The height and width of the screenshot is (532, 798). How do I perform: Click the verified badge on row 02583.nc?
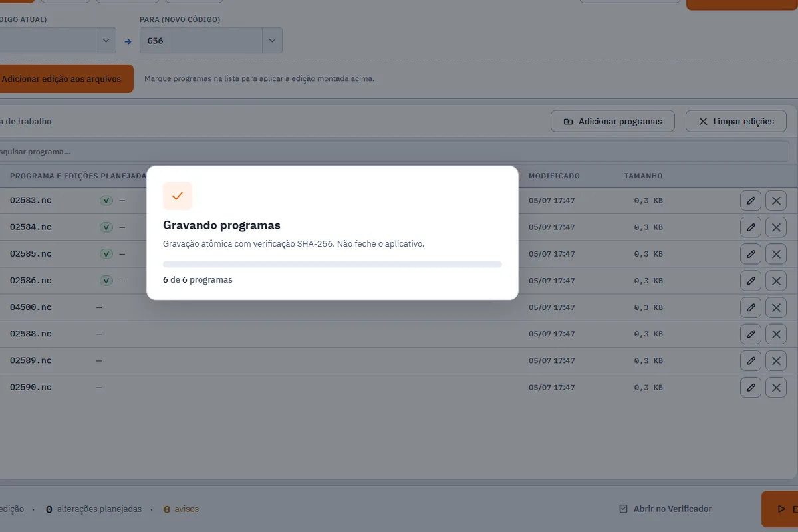pyautogui.click(x=106, y=200)
